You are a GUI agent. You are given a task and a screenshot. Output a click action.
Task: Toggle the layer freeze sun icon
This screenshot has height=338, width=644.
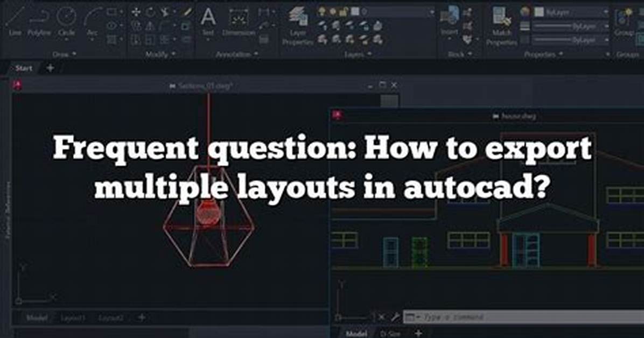tap(333, 12)
